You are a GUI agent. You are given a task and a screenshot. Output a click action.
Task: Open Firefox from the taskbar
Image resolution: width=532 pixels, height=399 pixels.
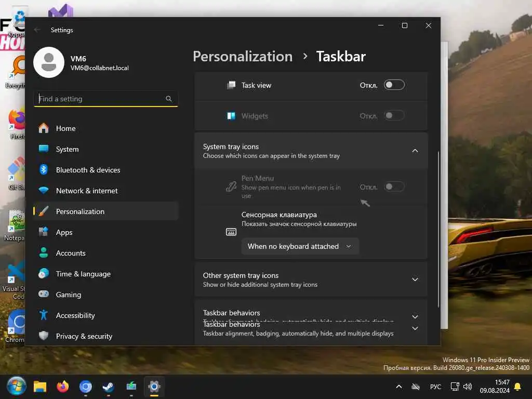(63, 387)
